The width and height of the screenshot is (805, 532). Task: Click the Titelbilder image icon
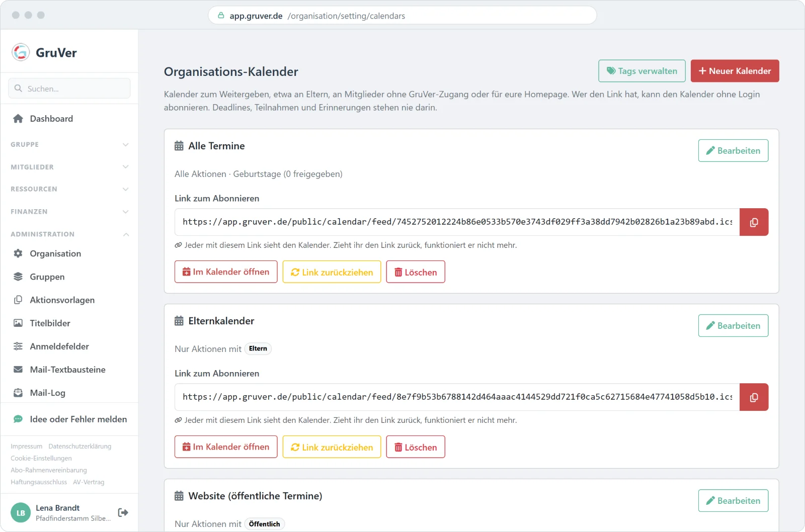tap(18, 323)
